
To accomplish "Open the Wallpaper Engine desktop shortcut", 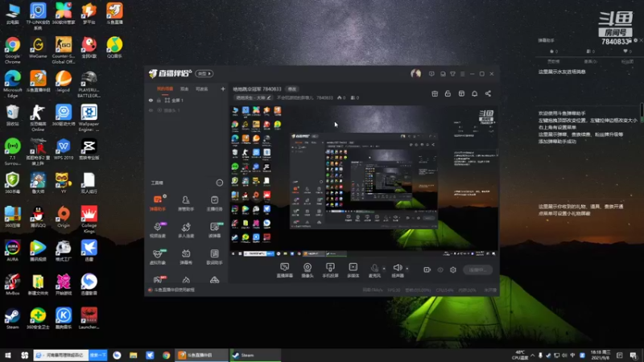I will (89, 117).
